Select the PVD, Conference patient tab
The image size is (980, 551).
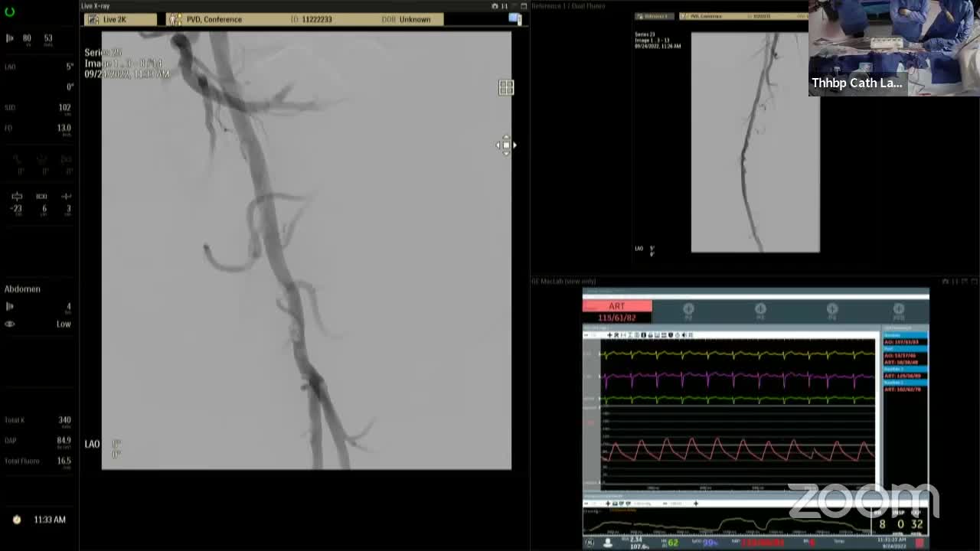coord(214,19)
